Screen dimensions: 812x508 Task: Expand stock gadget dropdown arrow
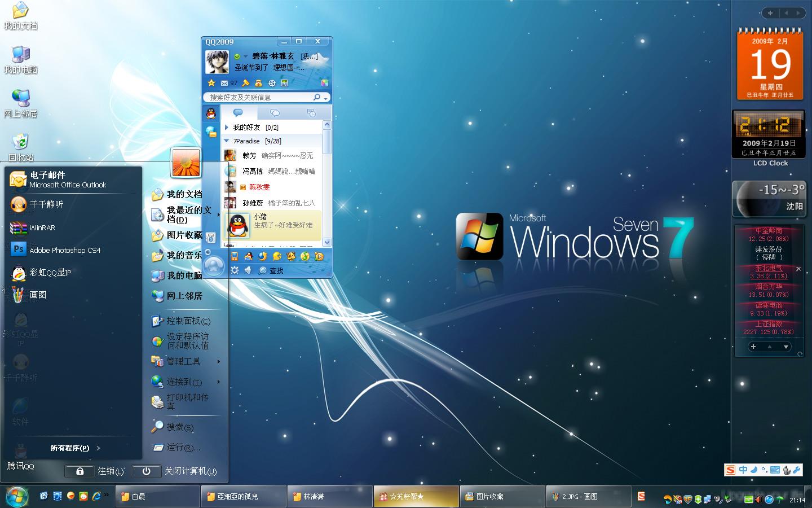[x=785, y=347]
